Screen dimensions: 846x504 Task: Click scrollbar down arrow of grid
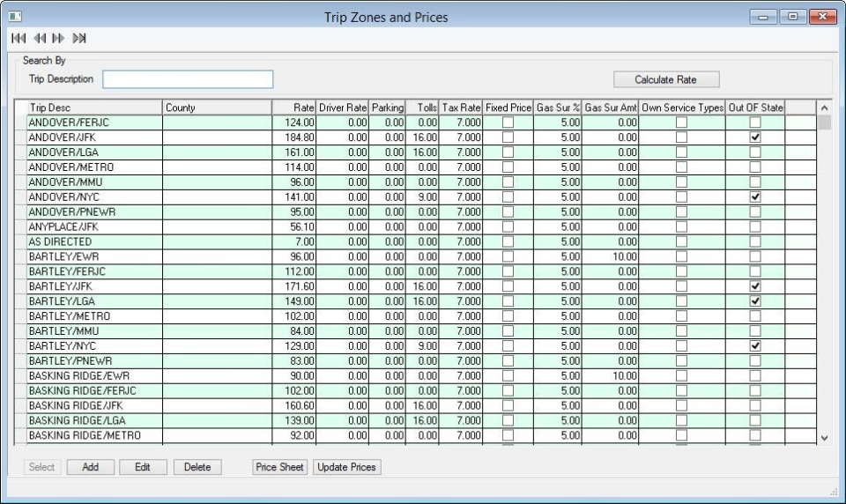(x=824, y=438)
